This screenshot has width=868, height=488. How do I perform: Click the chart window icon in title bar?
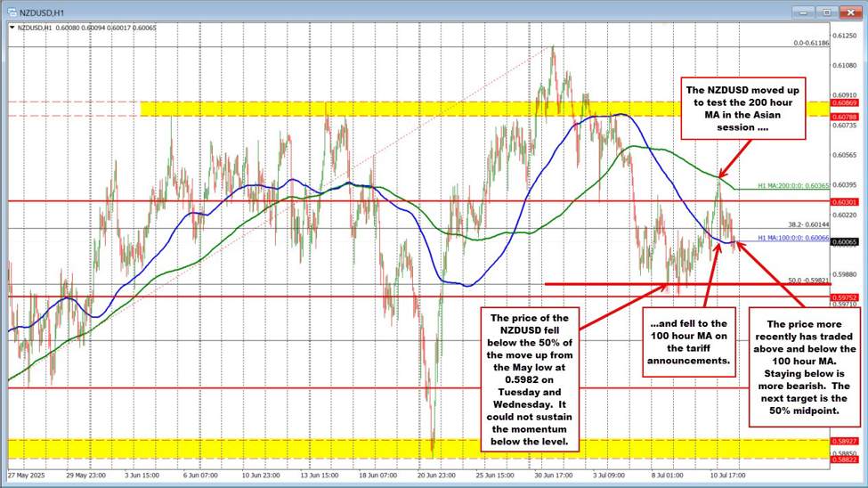pos(10,13)
